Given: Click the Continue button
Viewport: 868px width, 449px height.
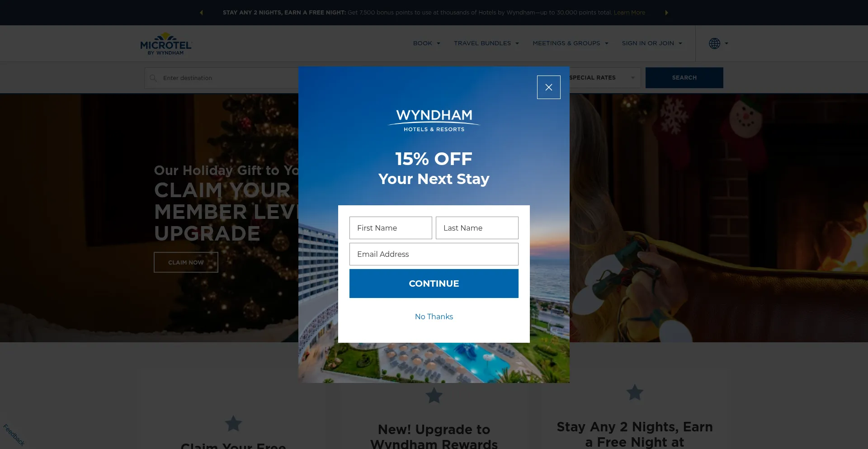Looking at the screenshot, I should (434, 284).
